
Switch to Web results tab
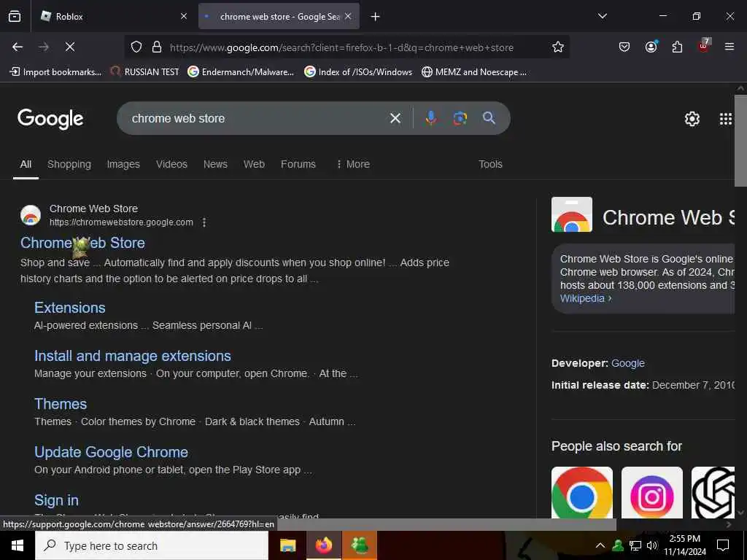click(254, 164)
